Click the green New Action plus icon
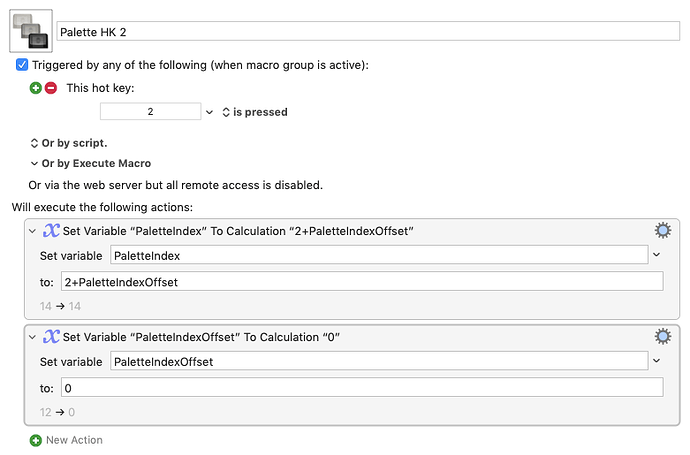 (35, 440)
